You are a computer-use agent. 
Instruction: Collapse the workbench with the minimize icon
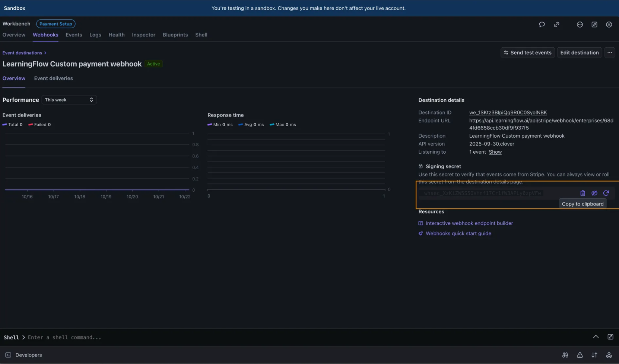point(594,24)
